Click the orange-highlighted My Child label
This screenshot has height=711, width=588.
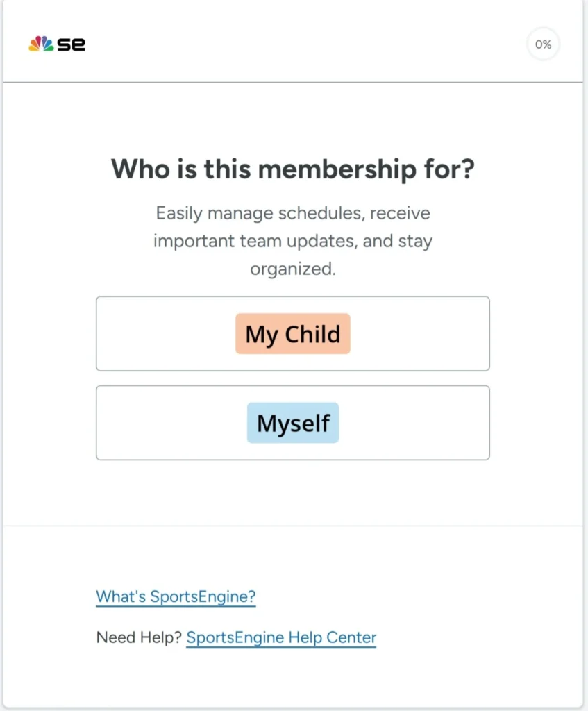[292, 334]
